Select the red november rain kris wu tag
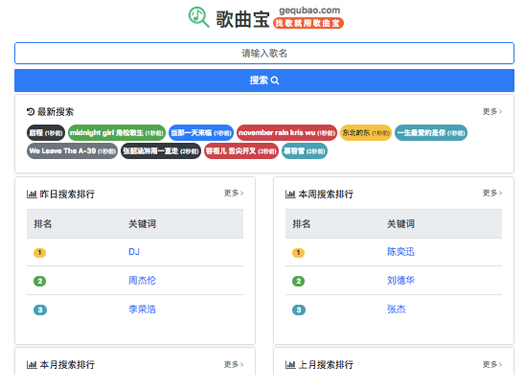Viewport: 523px width, 375px height. pyautogui.click(x=287, y=133)
